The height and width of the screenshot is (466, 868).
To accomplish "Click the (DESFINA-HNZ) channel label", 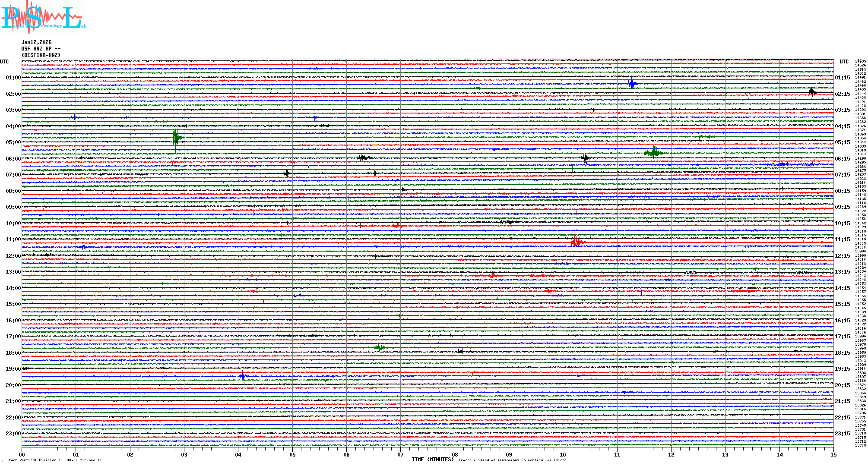I will pos(41,55).
